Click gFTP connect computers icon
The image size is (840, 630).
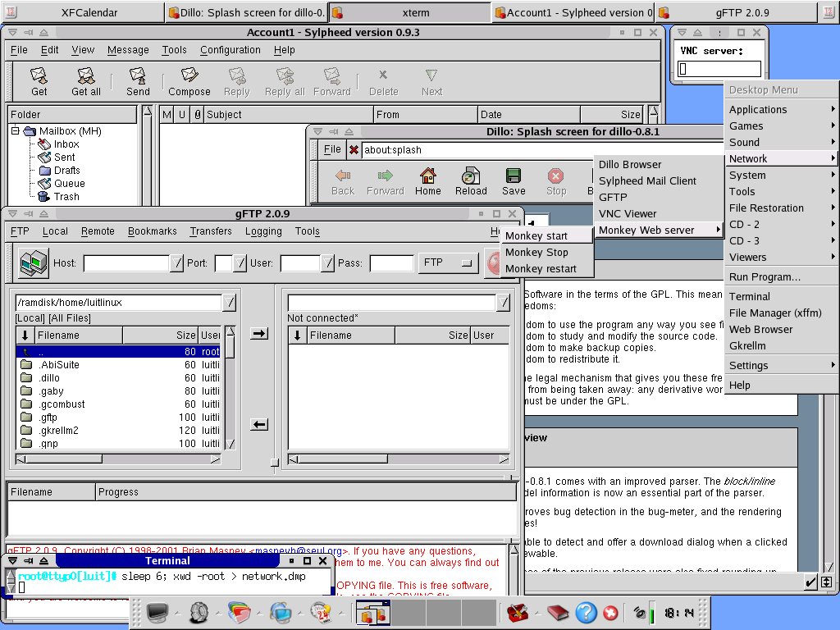[33, 263]
